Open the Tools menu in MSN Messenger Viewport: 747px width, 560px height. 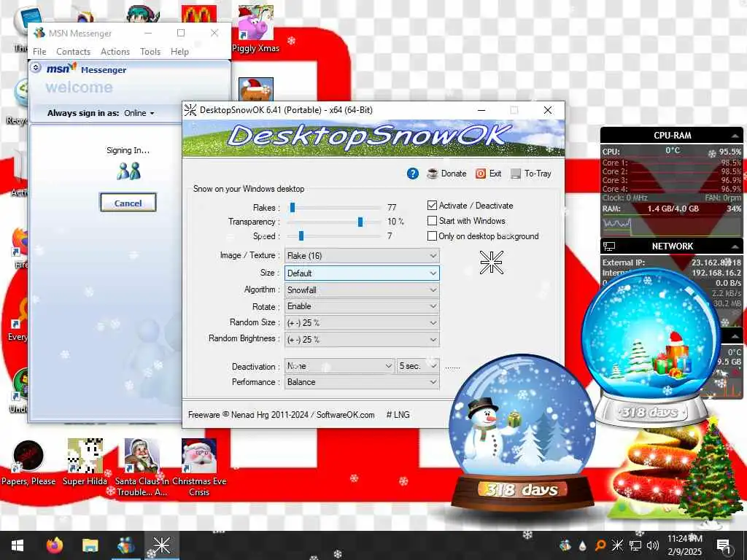point(150,52)
